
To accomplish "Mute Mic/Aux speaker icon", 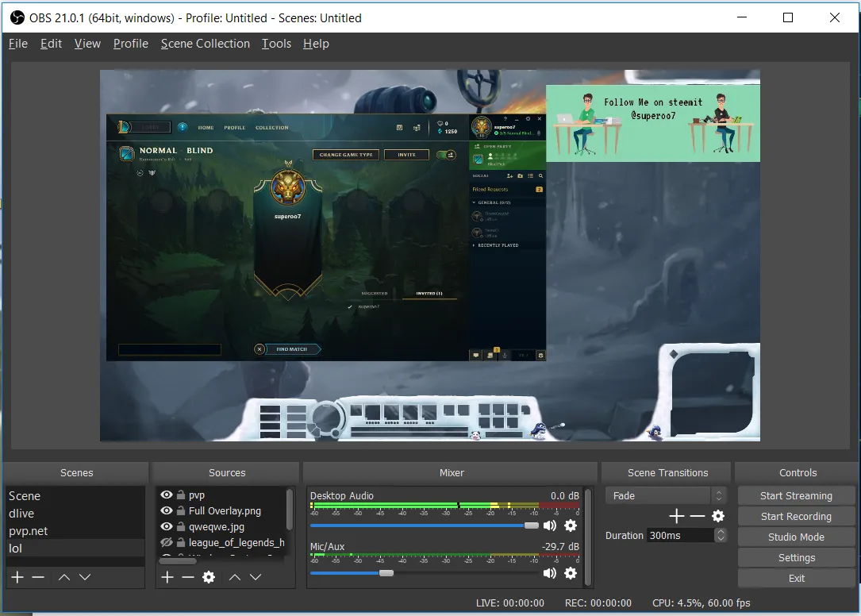I will 550,573.
